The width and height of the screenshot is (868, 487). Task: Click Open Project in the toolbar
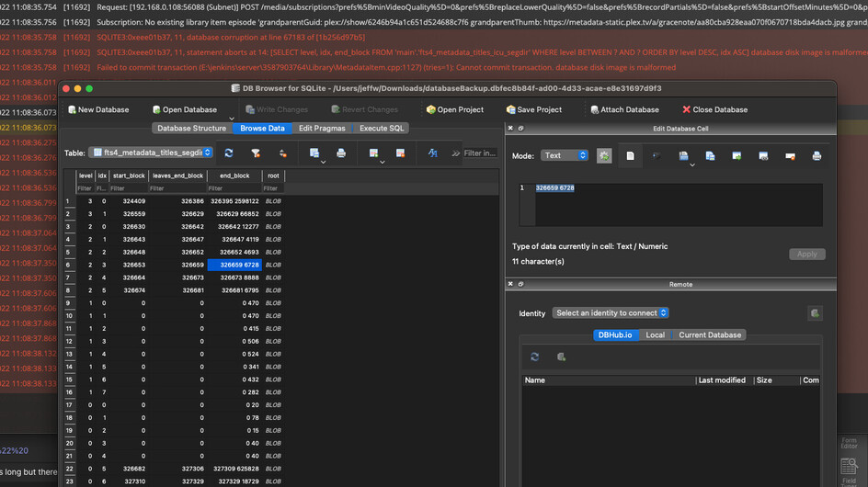(454, 109)
